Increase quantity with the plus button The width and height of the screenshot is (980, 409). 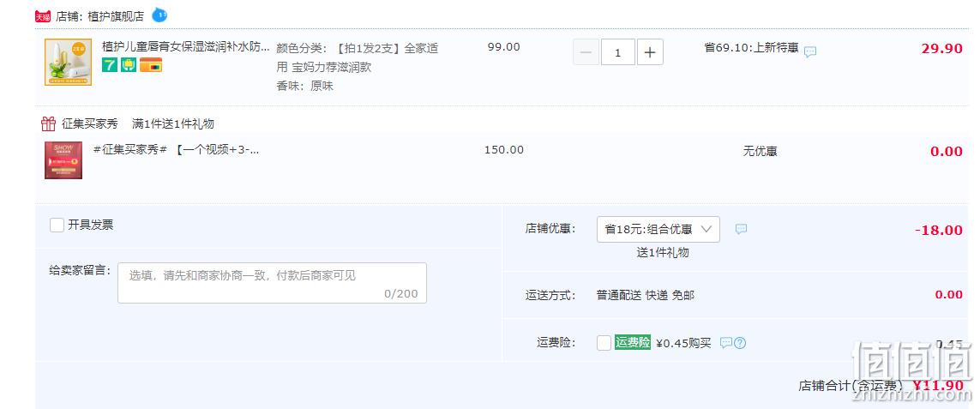[x=649, y=52]
